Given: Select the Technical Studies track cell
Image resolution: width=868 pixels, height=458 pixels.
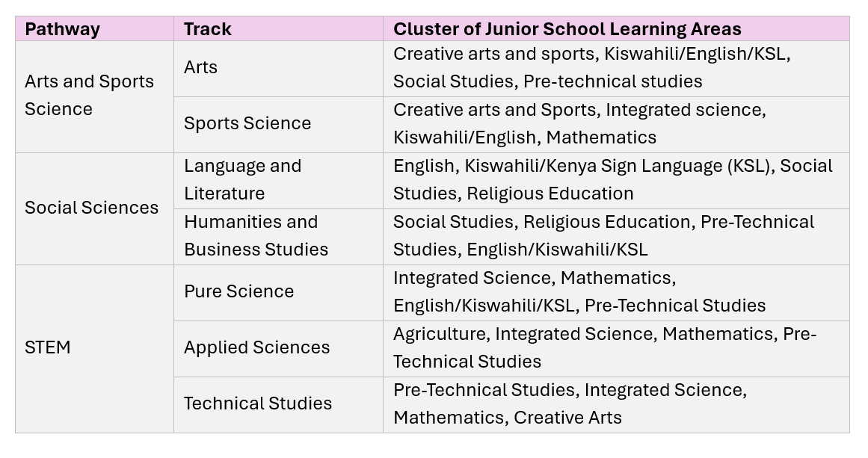Looking at the screenshot, I should [x=278, y=404].
